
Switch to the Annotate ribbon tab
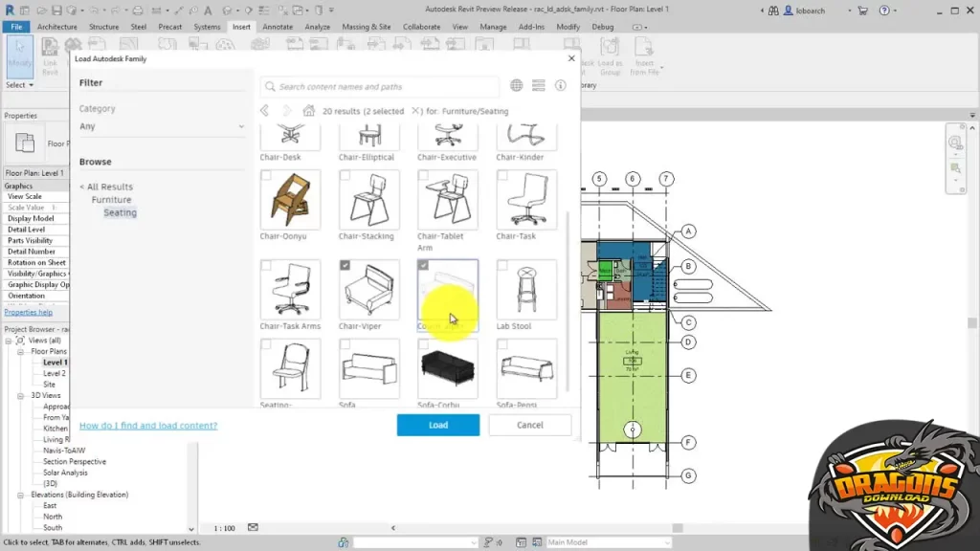(x=277, y=27)
